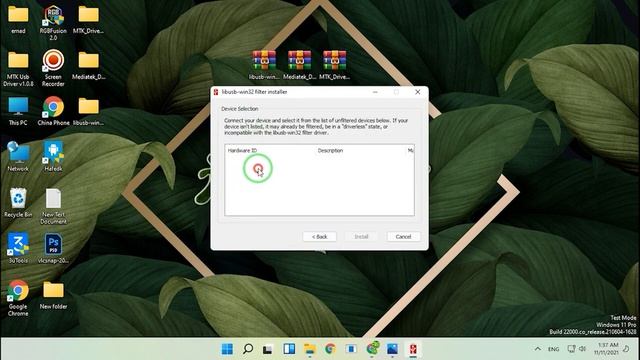640x360 pixels.
Task: Select libusb-win RAR archive
Action: (264, 64)
